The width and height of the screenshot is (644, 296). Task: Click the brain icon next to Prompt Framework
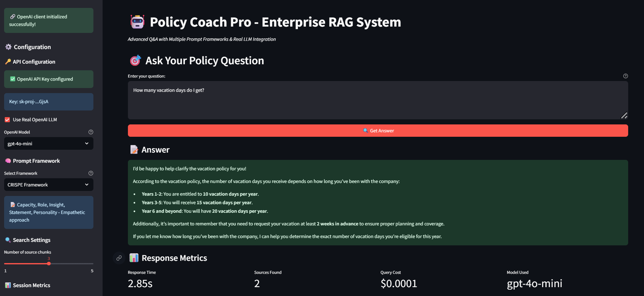8,161
